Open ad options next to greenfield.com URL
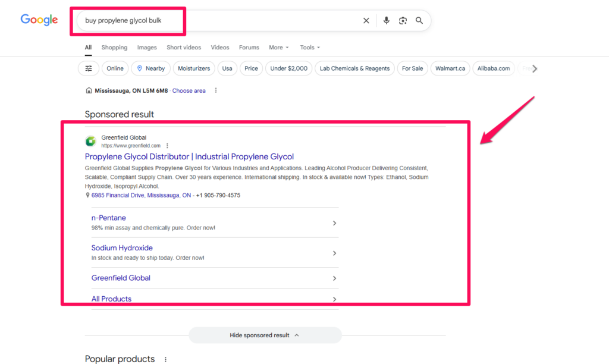 point(167,146)
